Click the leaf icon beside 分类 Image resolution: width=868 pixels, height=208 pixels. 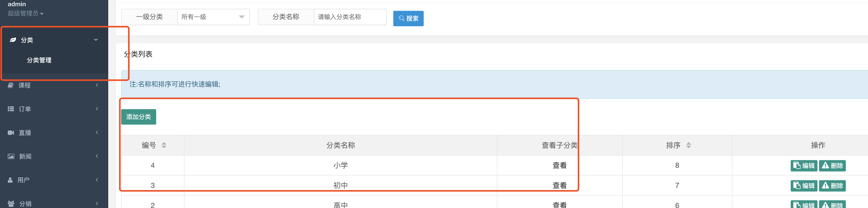(13, 40)
